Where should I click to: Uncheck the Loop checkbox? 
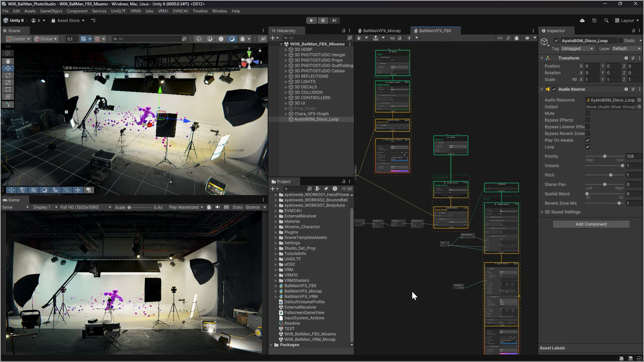coord(588,147)
